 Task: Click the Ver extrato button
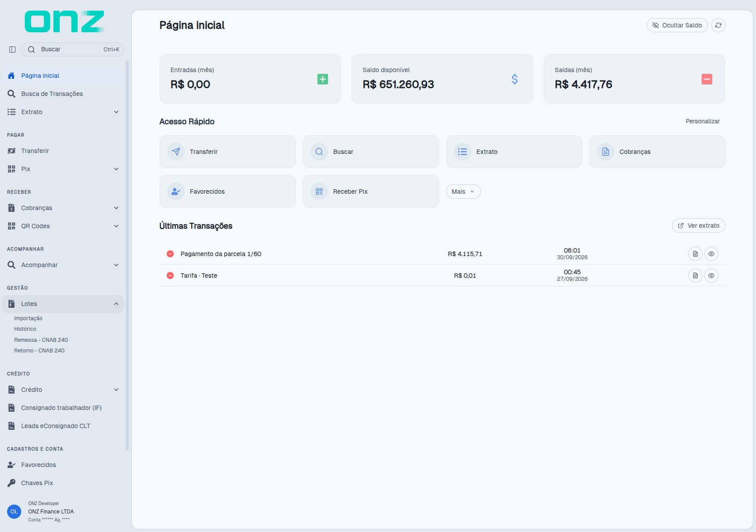pos(699,226)
